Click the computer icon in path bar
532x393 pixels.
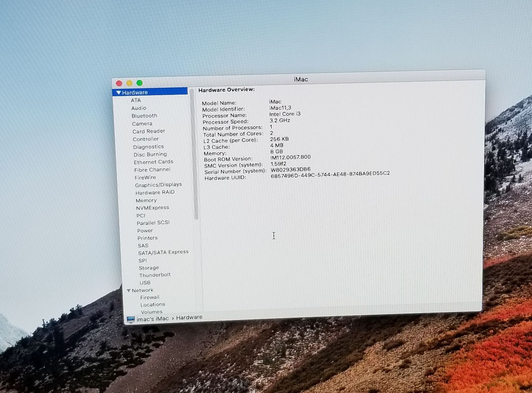click(x=131, y=319)
